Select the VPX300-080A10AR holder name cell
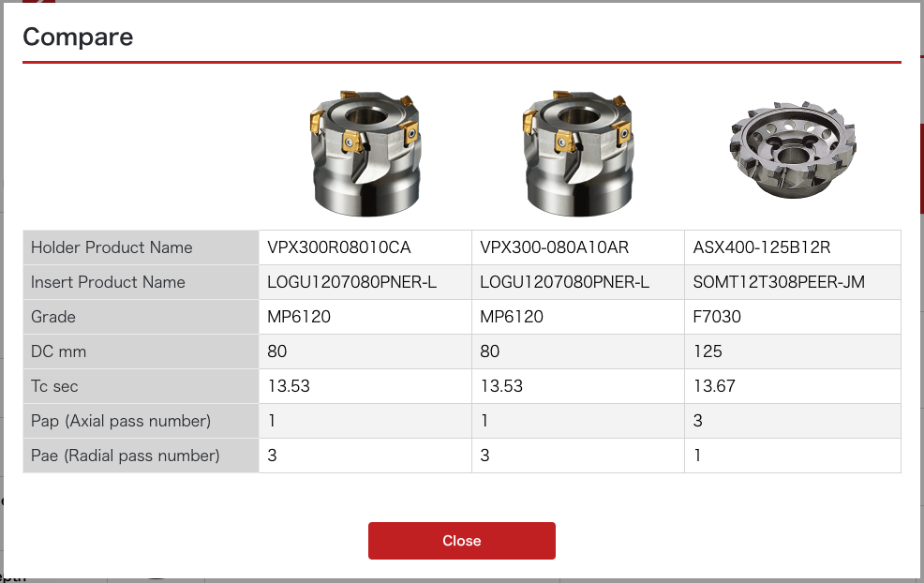 coord(578,247)
